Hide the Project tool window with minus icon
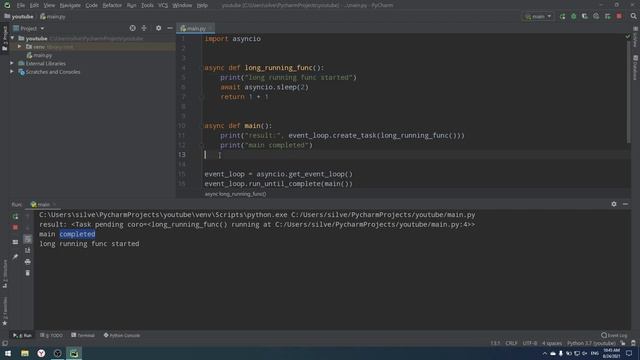 click(170, 28)
